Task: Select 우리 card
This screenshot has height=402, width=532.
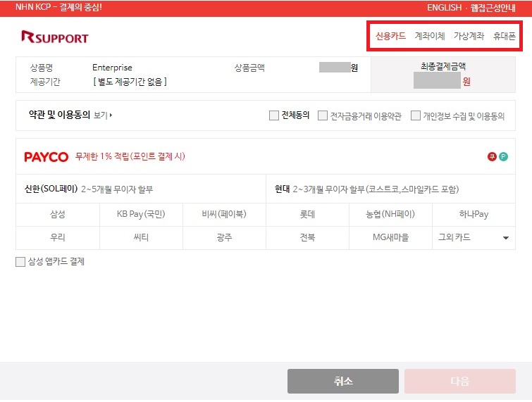Action: pyautogui.click(x=58, y=237)
